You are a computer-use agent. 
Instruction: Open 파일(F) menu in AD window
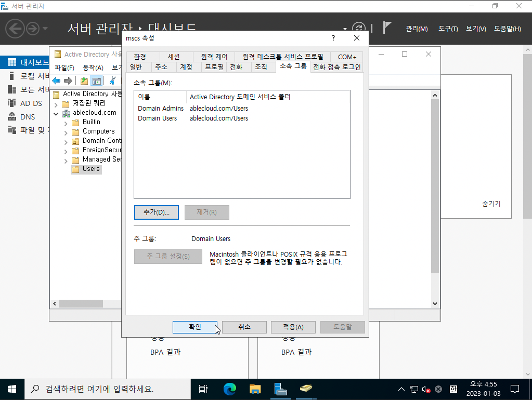coord(64,68)
